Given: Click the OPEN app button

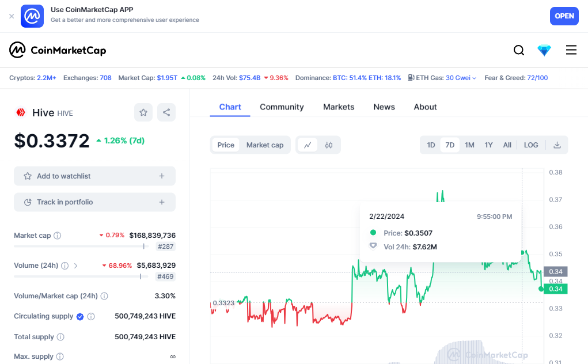Looking at the screenshot, I should (564, 16).
